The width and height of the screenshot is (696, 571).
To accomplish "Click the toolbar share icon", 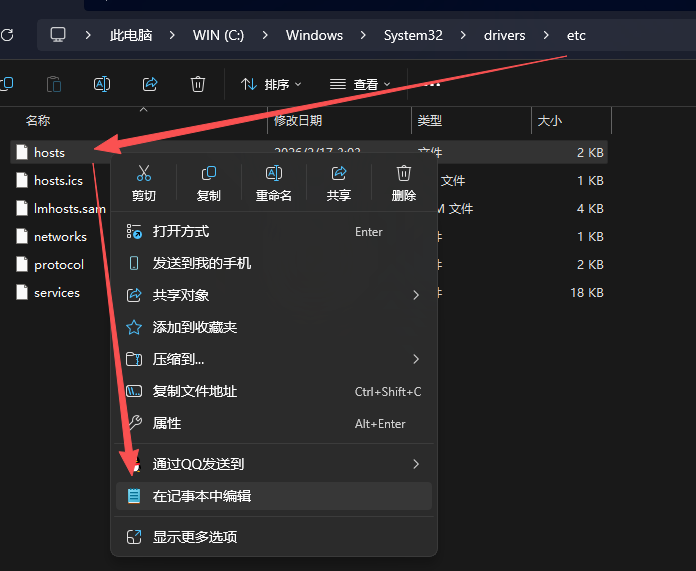I will (x=150, y=84).
